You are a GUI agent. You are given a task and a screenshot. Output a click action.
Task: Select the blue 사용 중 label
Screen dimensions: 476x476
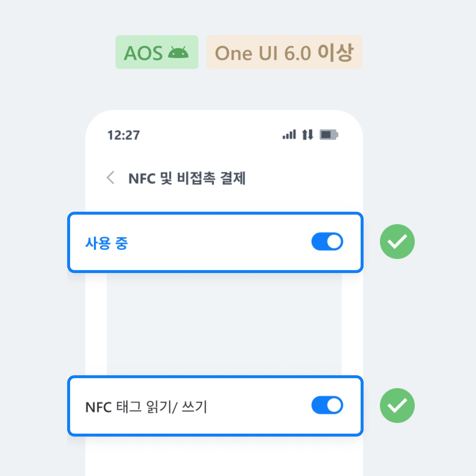[106, 243]
